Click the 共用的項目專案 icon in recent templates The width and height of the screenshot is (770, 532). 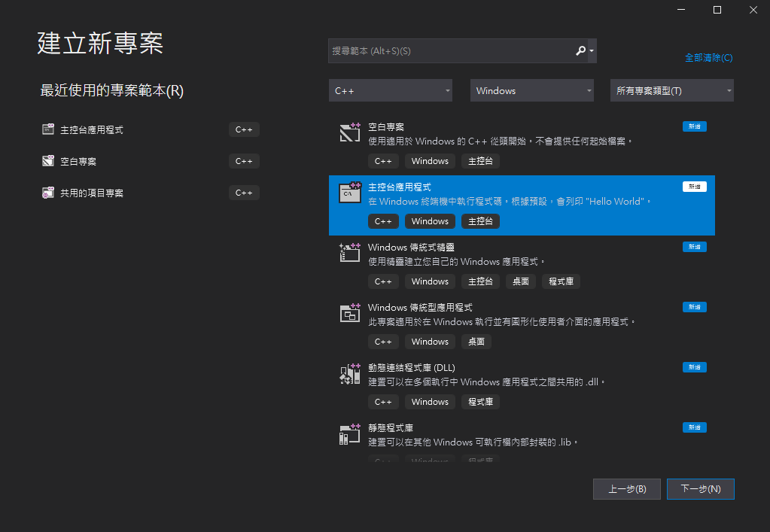click(47, 193)
